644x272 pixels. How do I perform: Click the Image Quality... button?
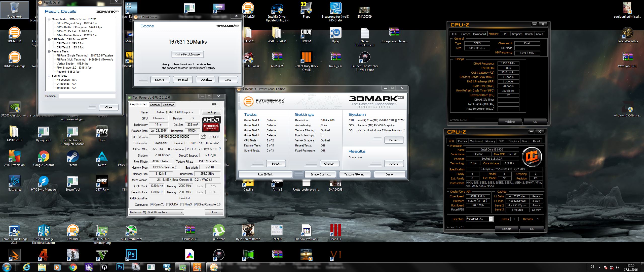click(321, 174)
